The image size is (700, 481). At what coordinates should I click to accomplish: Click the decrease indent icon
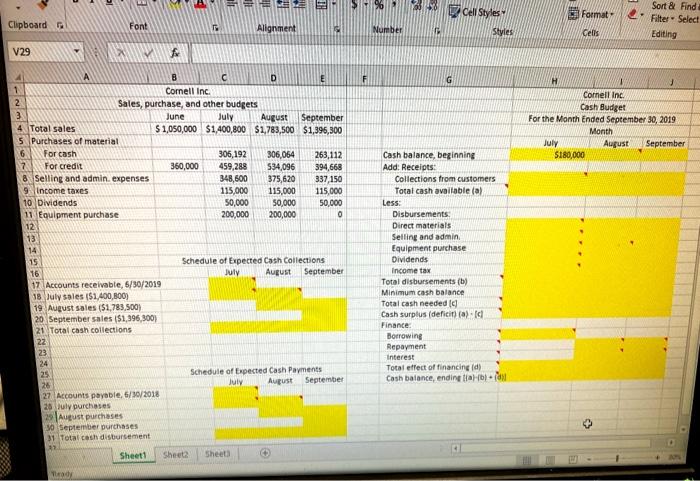[x=283, y=4]
